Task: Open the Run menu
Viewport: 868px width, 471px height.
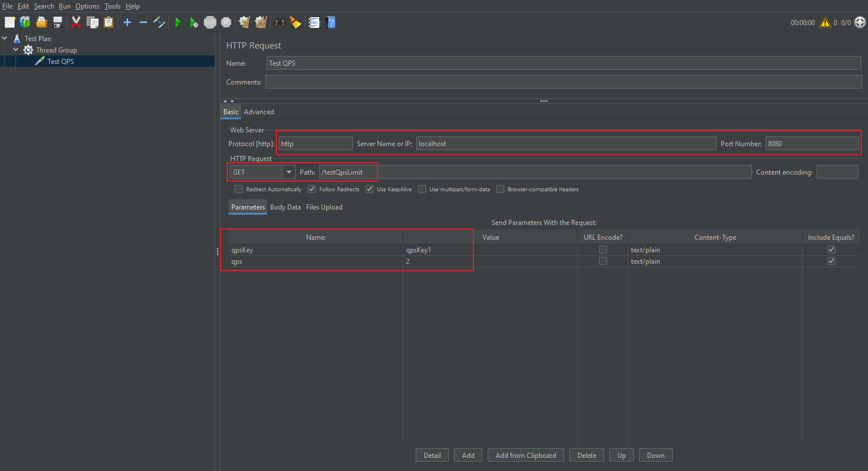Action: 65,6
